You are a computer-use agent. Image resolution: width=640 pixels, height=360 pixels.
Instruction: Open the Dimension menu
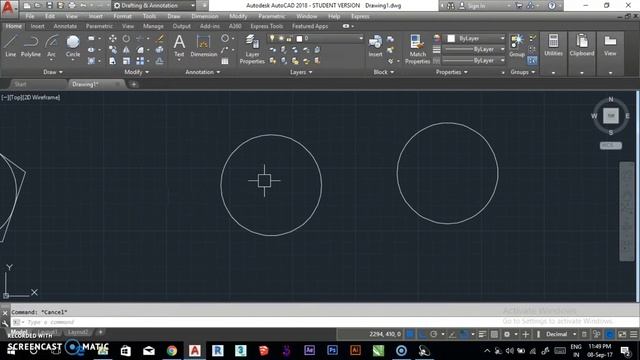(204, 16)
